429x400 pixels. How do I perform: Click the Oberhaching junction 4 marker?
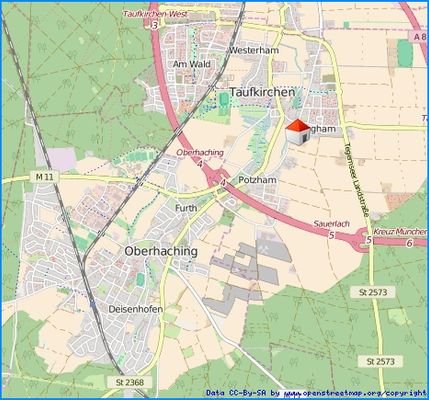pos(199,164)
